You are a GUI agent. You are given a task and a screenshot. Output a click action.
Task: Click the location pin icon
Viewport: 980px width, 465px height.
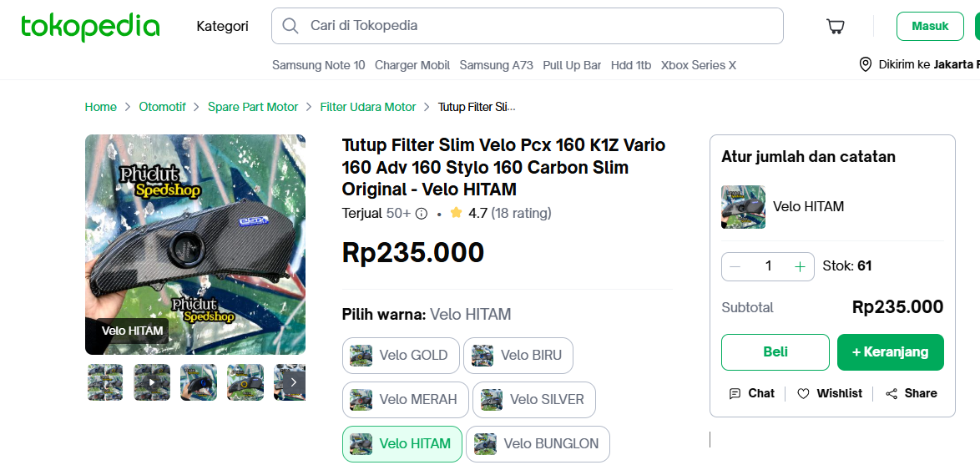(865, 64)
